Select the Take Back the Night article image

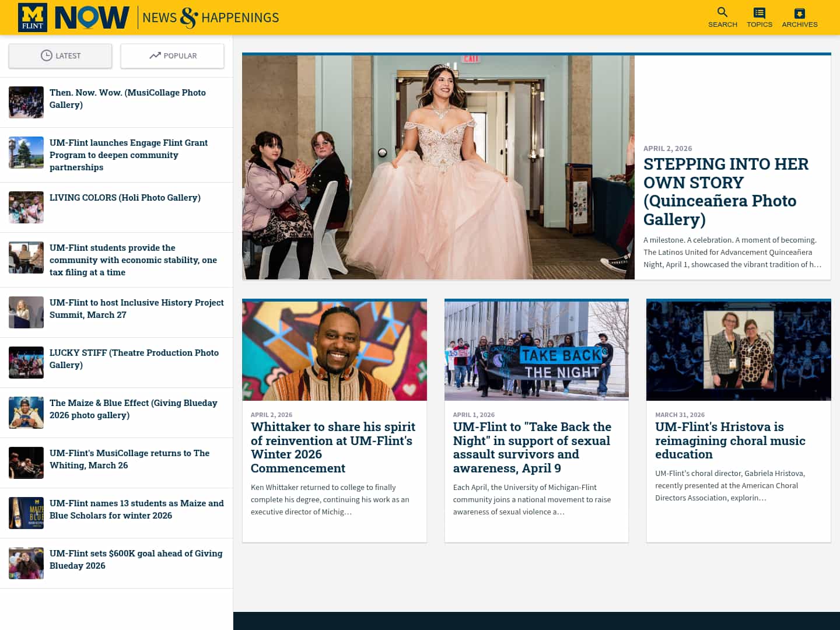click(536, 350)
